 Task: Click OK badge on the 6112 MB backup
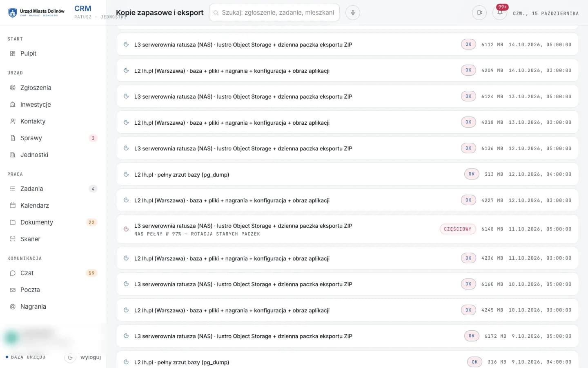tap(468, 45)
